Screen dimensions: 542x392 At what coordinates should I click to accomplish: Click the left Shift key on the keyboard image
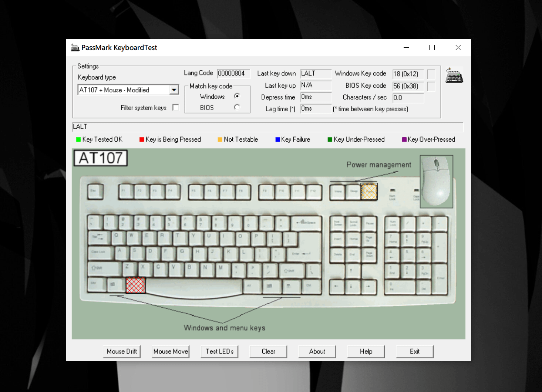(104, 268)
